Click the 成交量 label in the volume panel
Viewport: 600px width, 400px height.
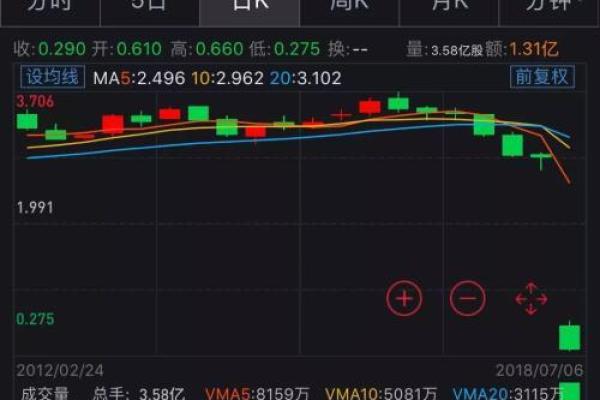pyautogui.click(x=45, y=393)
